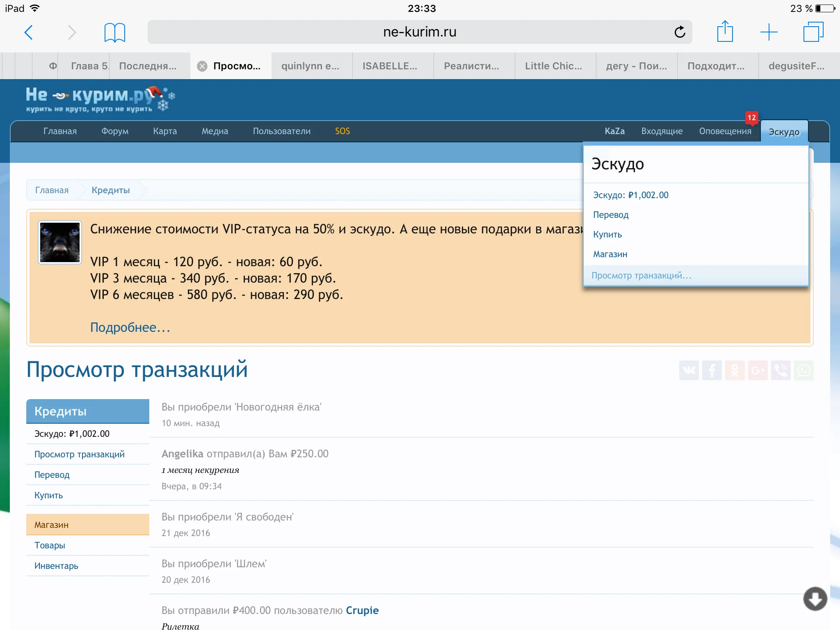This screenshot has height=630, width=840.
Task: Click the scroll-down arrow button
Action: (x=815, y=599)
